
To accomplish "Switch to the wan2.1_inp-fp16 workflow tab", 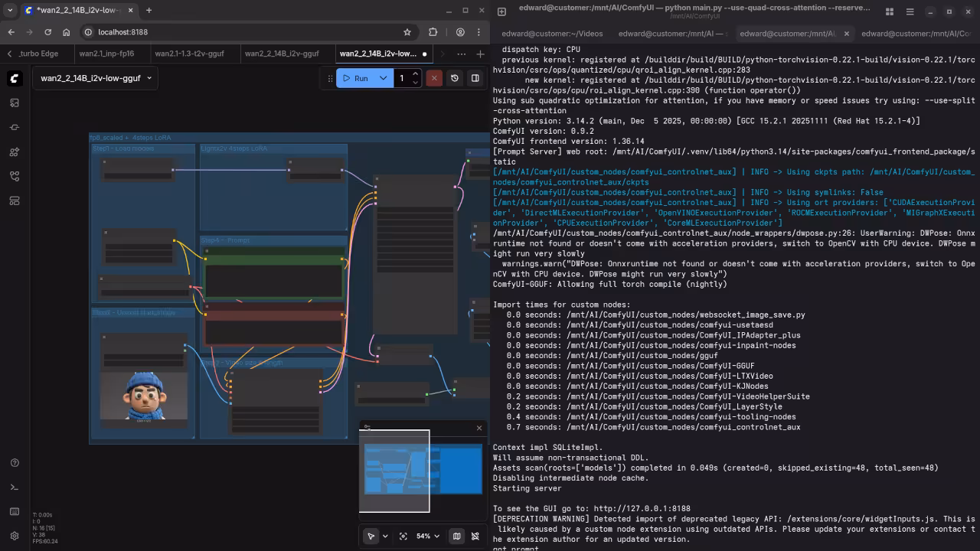I will [x=106, y=54].
